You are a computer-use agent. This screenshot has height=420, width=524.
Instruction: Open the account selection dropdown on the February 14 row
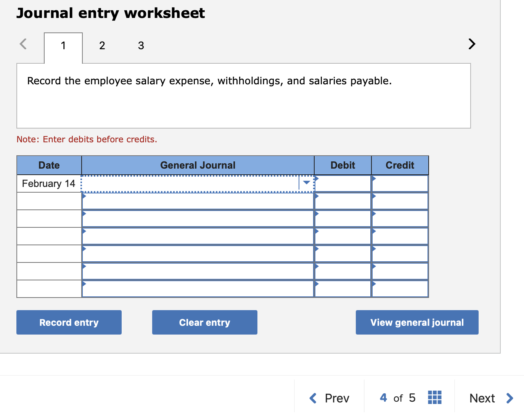[306, 183]
